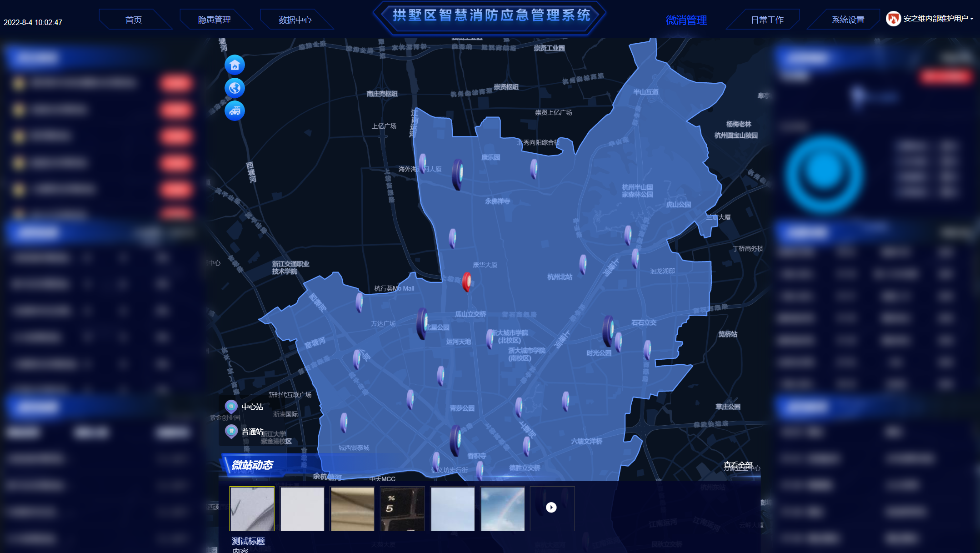Click the user avatar flame logo
Screen dimensions: 980x553
click(x=893, y=19)
